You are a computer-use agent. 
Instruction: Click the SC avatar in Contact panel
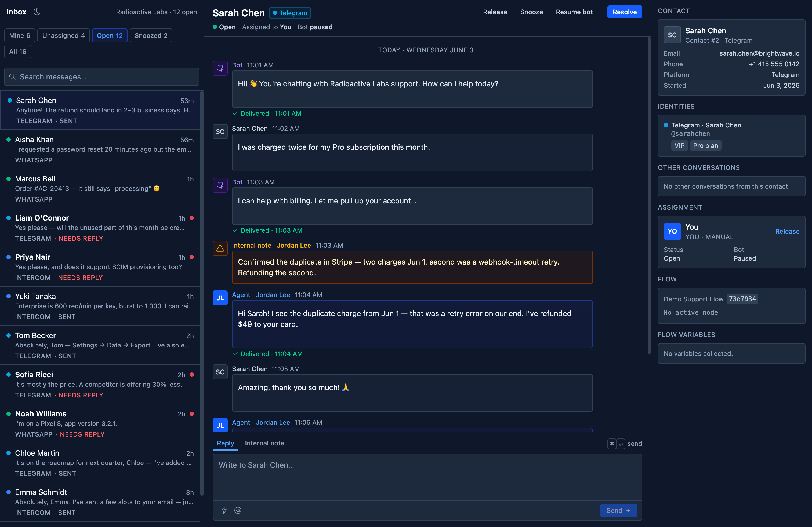672,35
